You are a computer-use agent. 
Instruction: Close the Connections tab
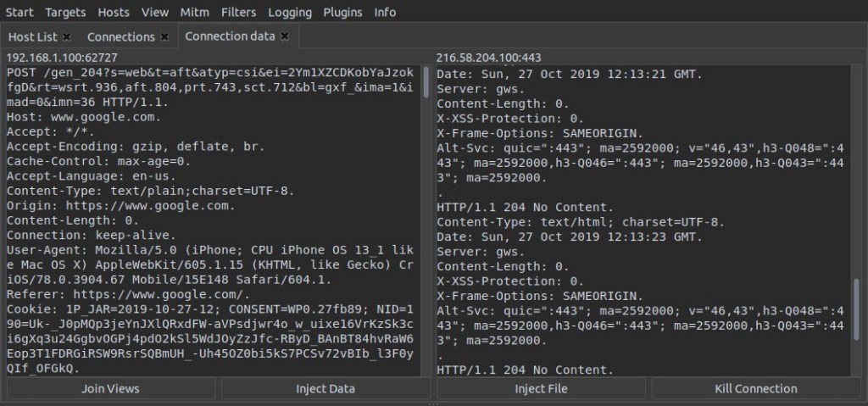pyautogui.click(x=164, y=37)
